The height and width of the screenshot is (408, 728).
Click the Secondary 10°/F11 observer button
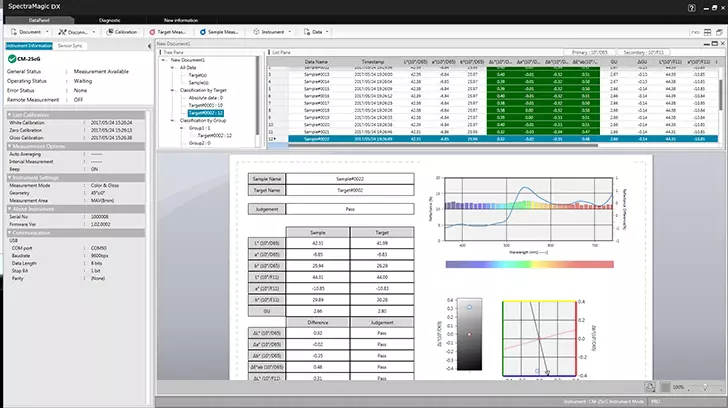pos(643,52)
